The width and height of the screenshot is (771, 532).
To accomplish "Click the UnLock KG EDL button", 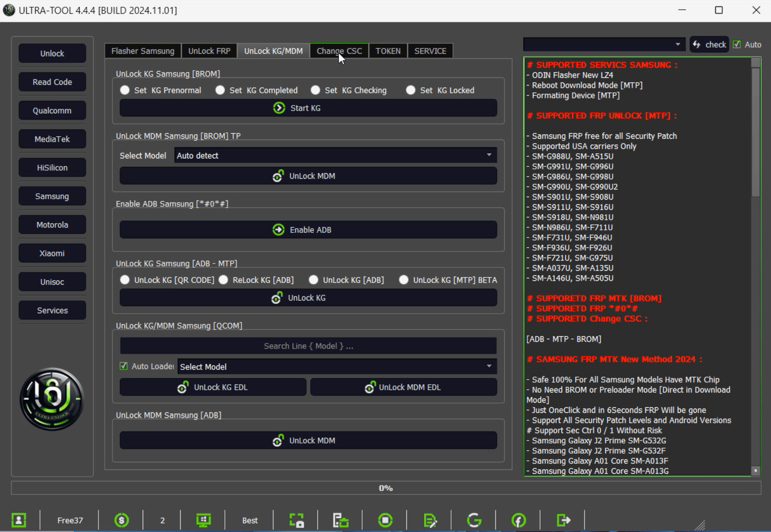I will tap(213, 387).
